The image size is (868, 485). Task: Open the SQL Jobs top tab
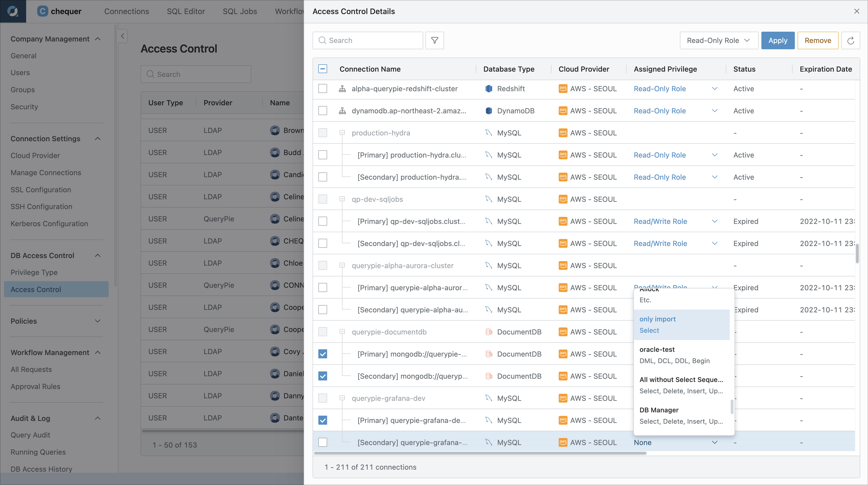tap(240, 11)
